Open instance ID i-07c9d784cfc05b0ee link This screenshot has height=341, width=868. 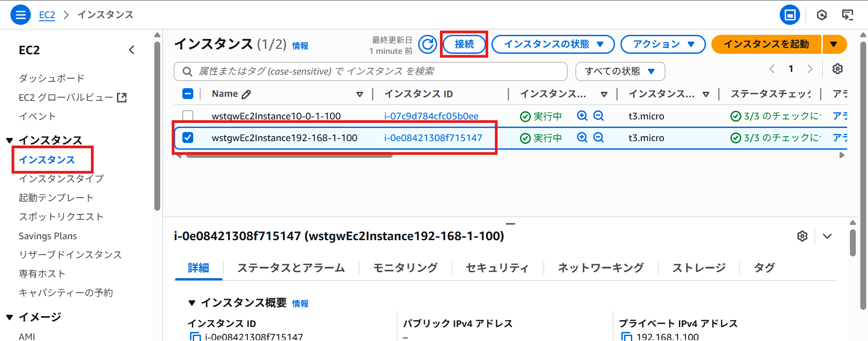pyautogui.click(x=431, y=116)
